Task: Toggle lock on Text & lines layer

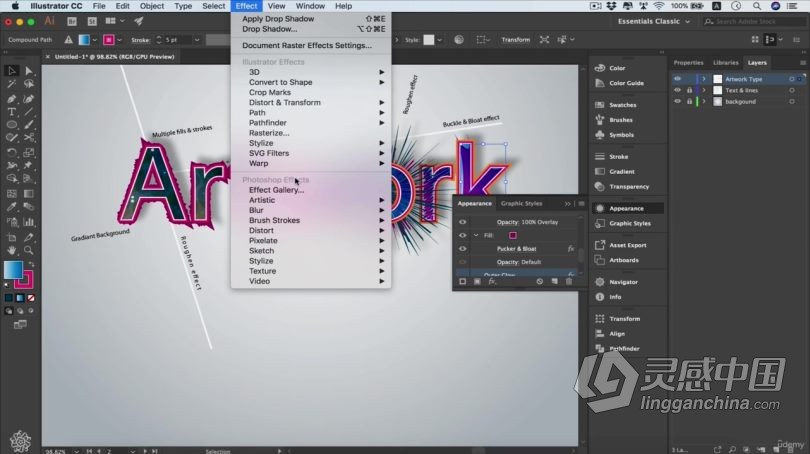Action: point(689,90)
